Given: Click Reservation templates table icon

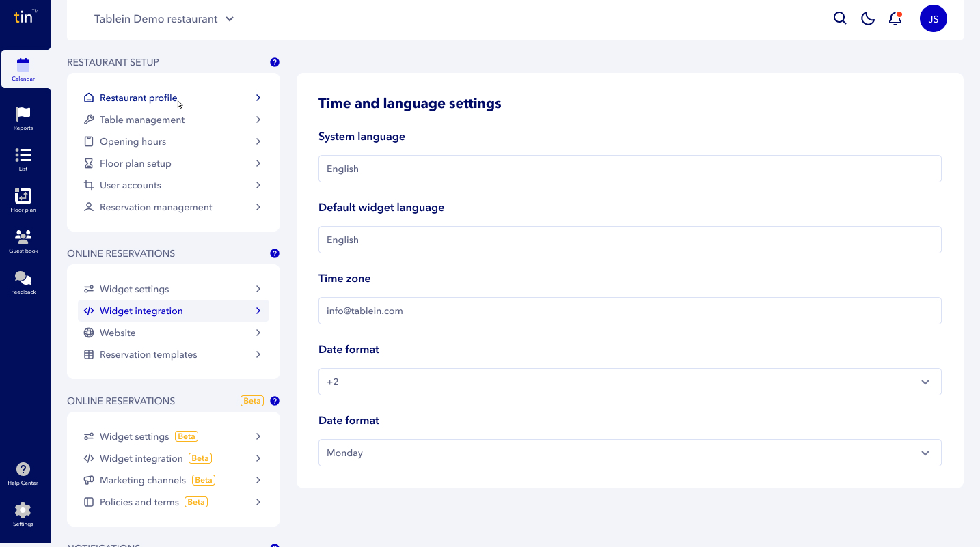Looking at the screenshot, I should [89, 354].
